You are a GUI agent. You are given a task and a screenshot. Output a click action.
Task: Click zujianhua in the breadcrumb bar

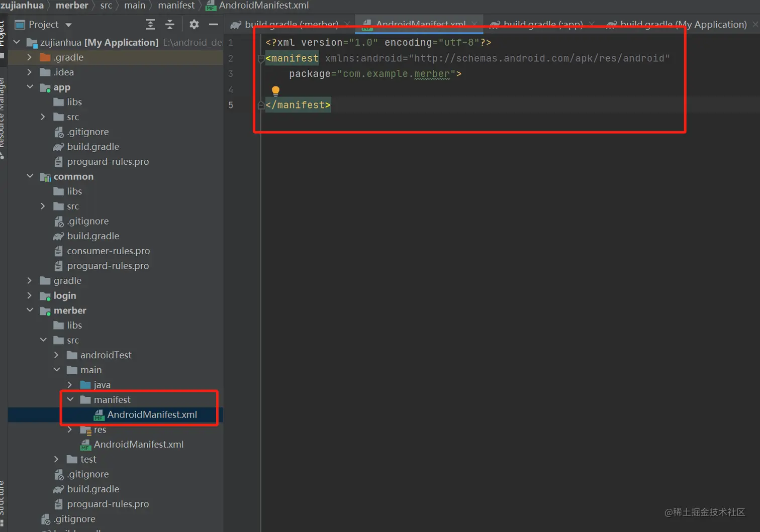pyautogui.click(x=22, y=6)
